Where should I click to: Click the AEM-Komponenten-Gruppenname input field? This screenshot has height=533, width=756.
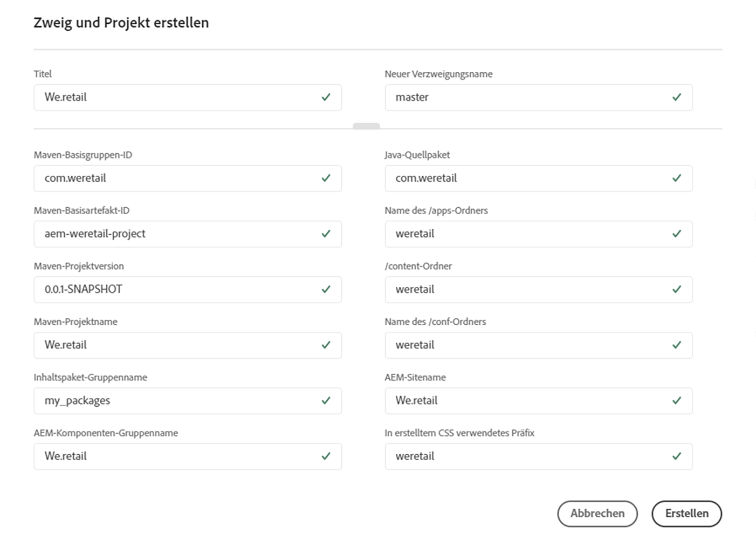178,456
